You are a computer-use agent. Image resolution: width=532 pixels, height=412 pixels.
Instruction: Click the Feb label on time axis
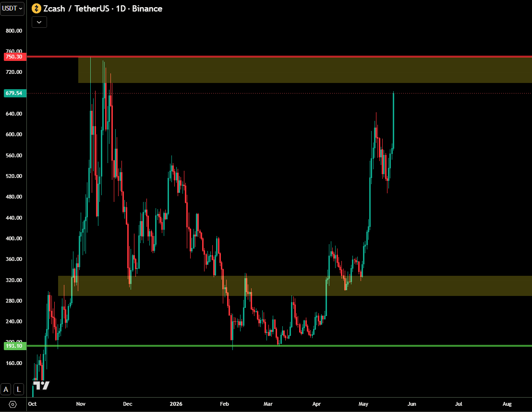pyautogui.click(x=224, y=404)
